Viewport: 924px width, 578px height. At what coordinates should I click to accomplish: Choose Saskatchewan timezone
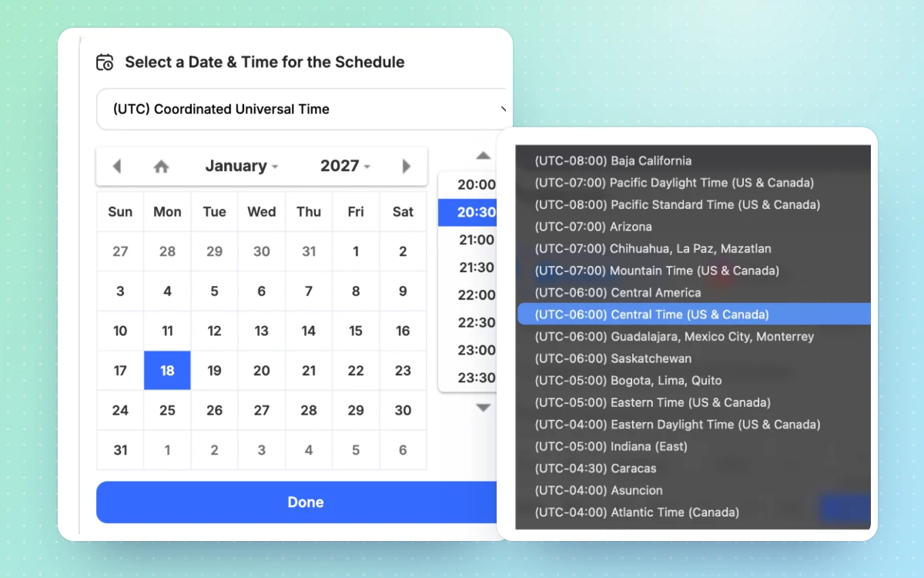click(x=694, y=358)
